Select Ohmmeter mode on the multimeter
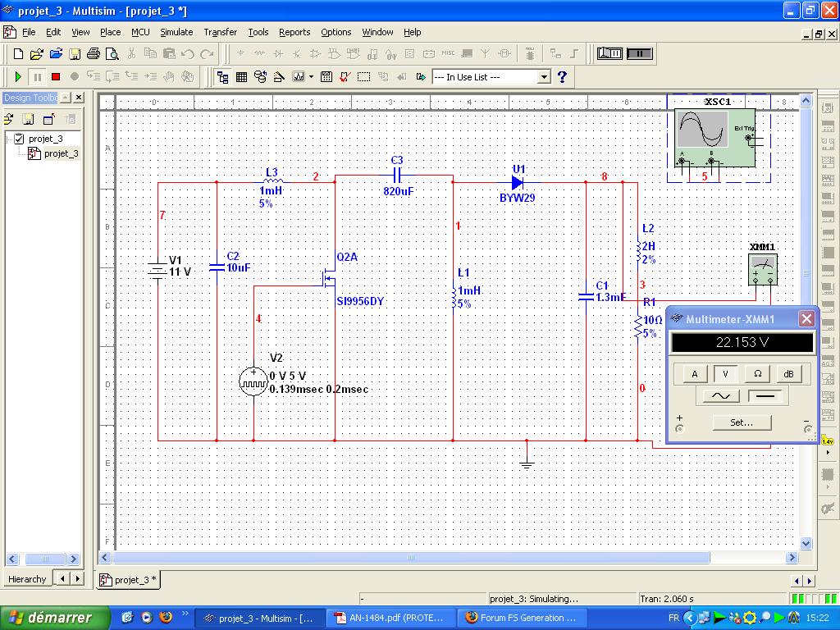The image size is (840, 630). pos(757,374)
